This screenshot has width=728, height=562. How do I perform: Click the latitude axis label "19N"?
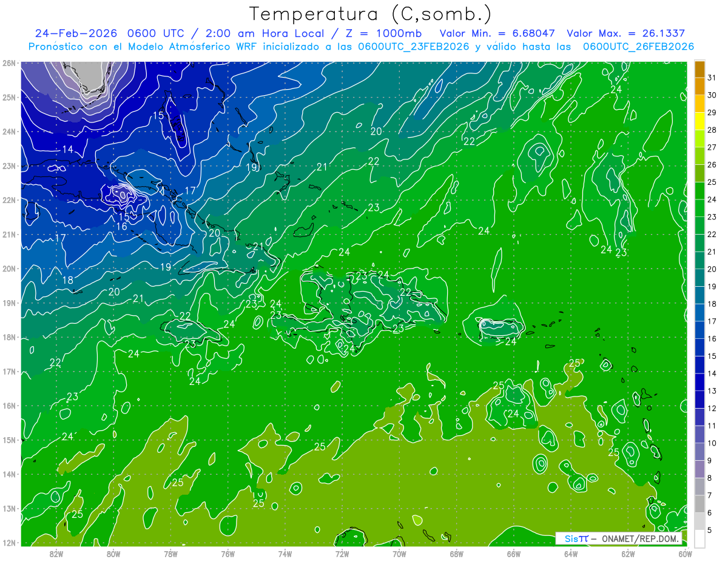(8, 303)
